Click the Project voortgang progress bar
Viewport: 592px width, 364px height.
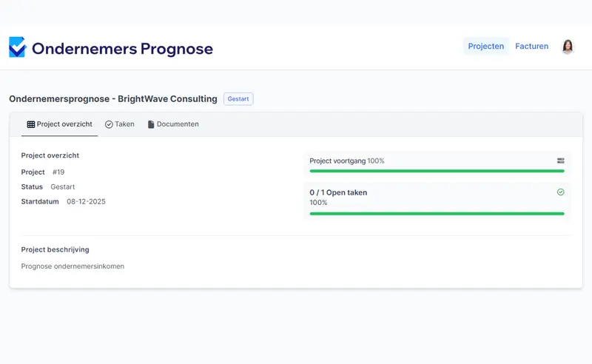click(x=437, y=171)
